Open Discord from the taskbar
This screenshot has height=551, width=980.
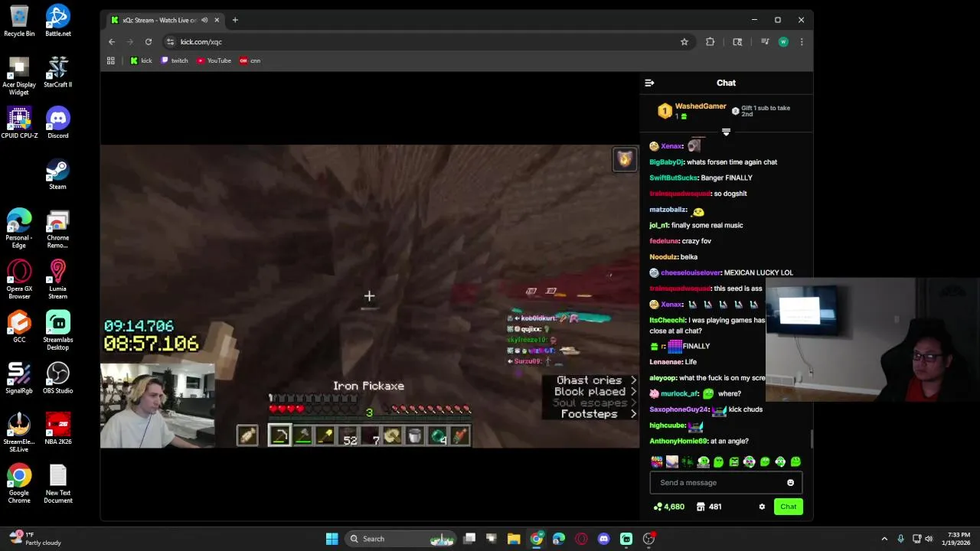603,539
